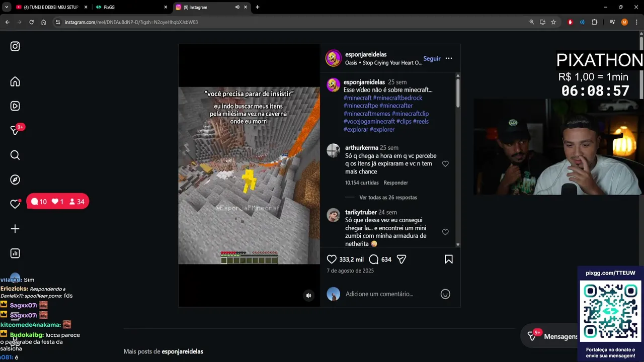This screenshot has height=362, width=644.
Task: Open tarikytruber username link
Action: (361, 212)
